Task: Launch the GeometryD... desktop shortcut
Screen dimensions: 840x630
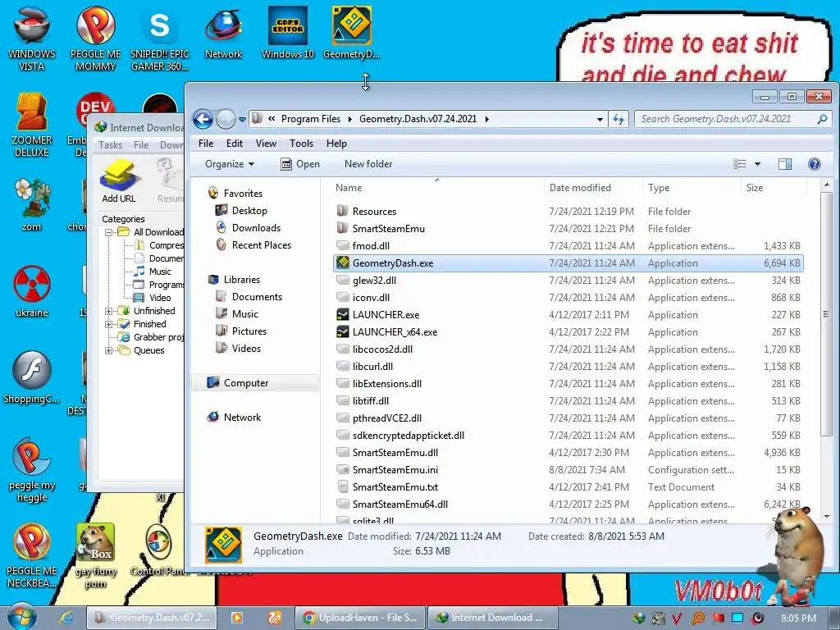Action: point(351,32)
